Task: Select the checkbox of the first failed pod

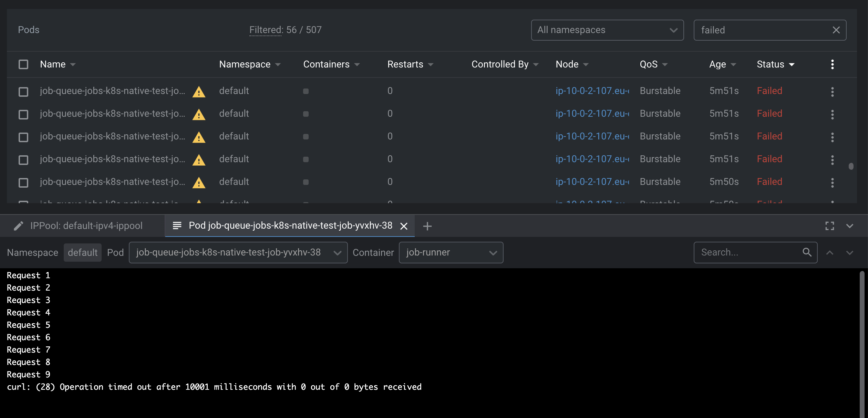Action: (x=23, y=92)
